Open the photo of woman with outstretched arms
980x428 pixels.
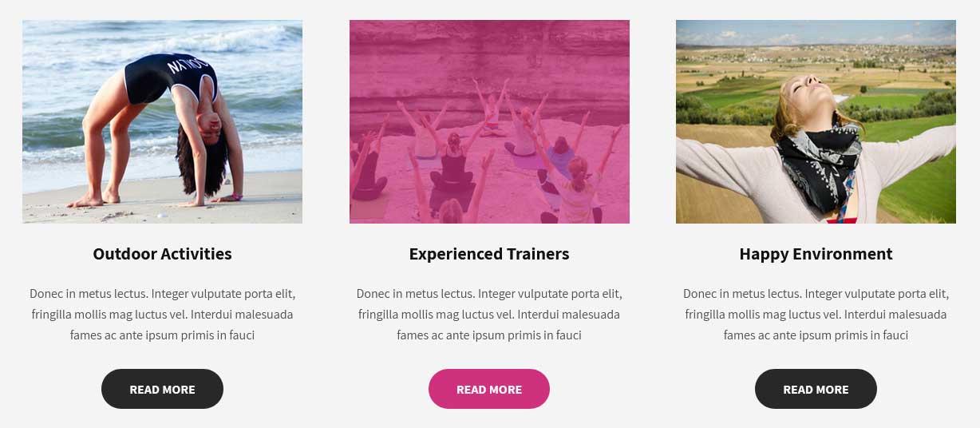(x=816, y=121)
